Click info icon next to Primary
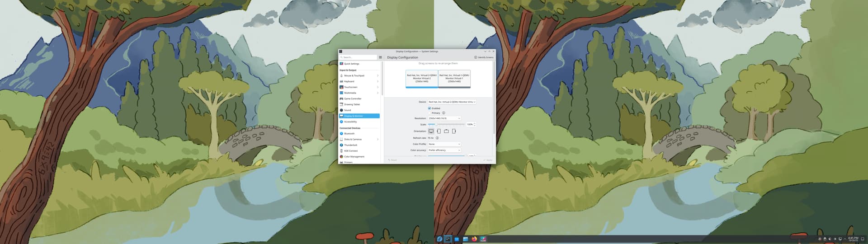The width and height of the screenshot is (868, 244). pyautogui.click(x=443, y=113)
